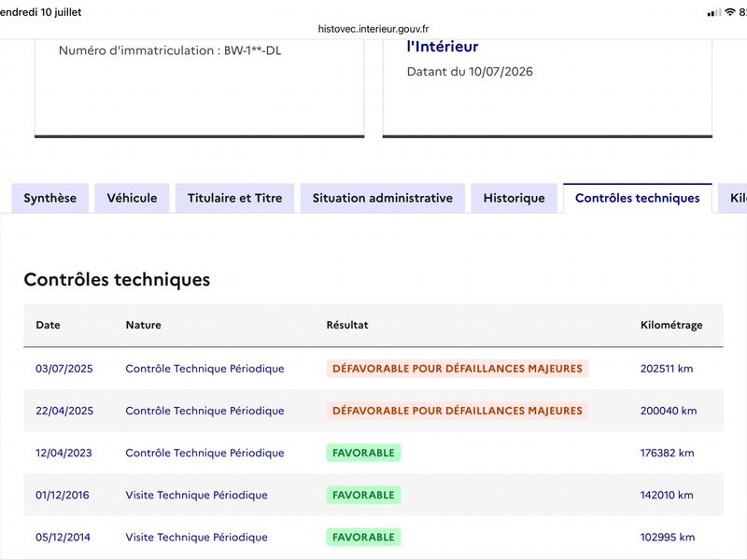Click the Contrôles techniques section heading
Image resolution: width=747 pixels, height=560 pixels.
tap(118, 279)
